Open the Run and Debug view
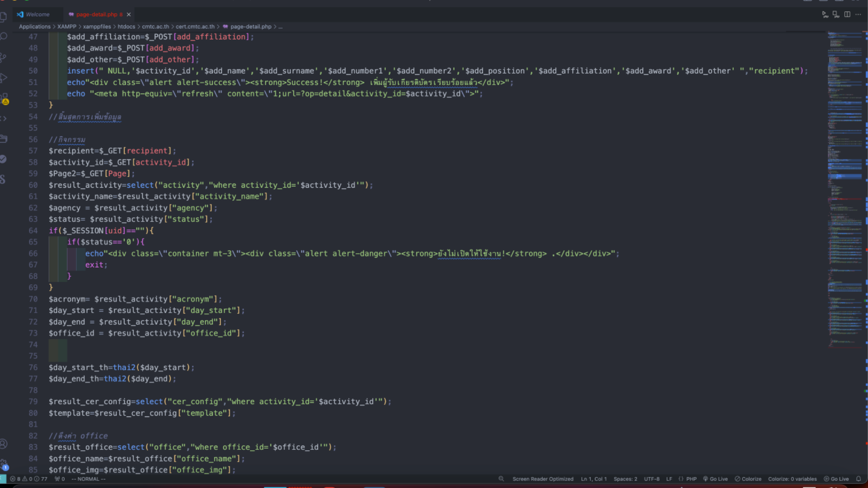Viewport: 868px width, 488px height. click(3, 78)
